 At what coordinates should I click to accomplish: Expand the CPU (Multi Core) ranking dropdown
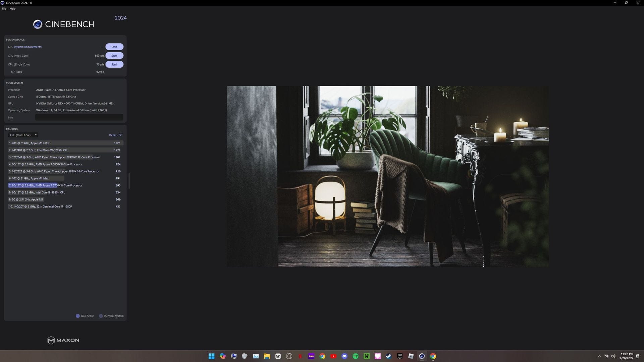(23, 135)
